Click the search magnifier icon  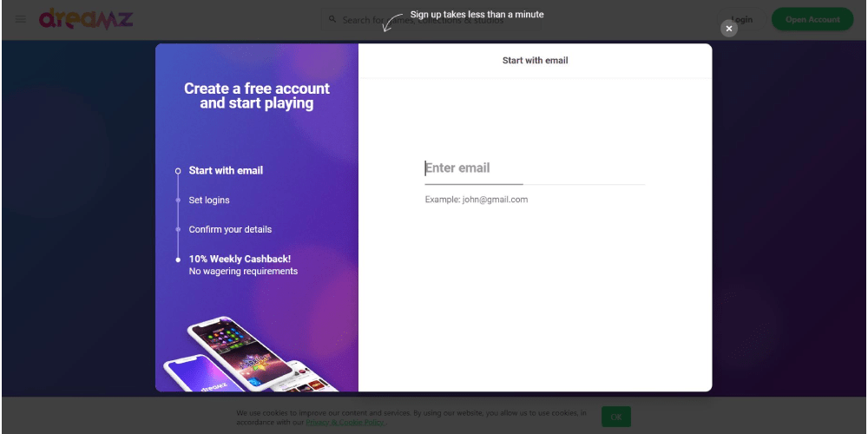(x=332, y=19)
